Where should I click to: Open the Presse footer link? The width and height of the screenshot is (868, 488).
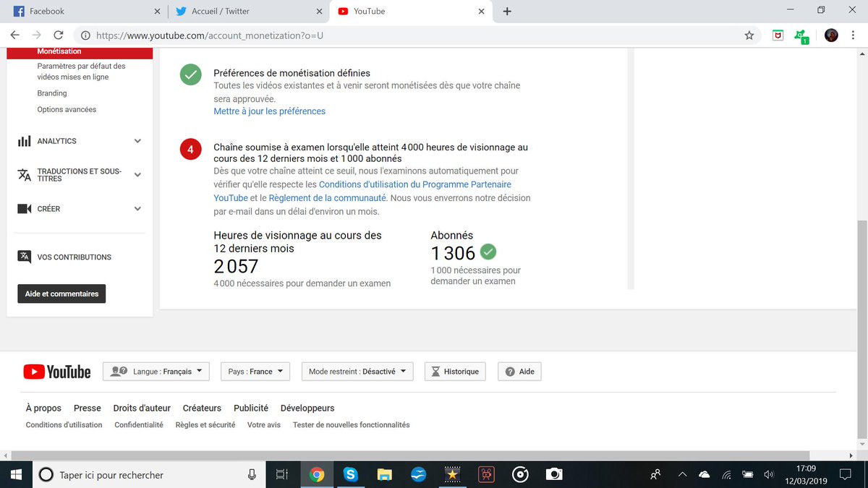click(88, 408)
